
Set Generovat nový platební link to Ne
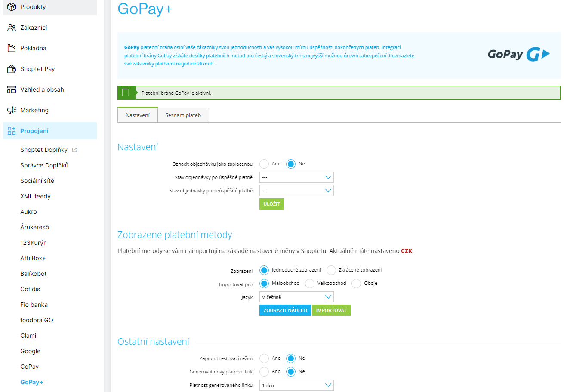point(291,372)
